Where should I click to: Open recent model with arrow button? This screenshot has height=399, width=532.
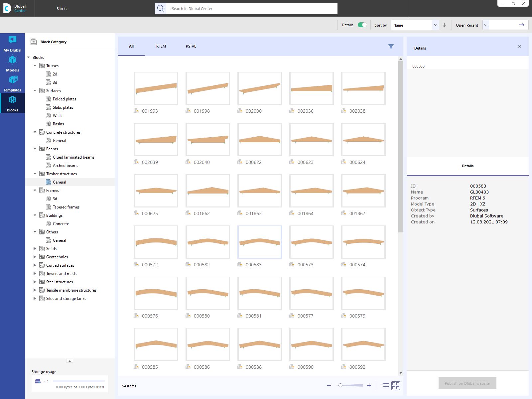pos(522,25)
